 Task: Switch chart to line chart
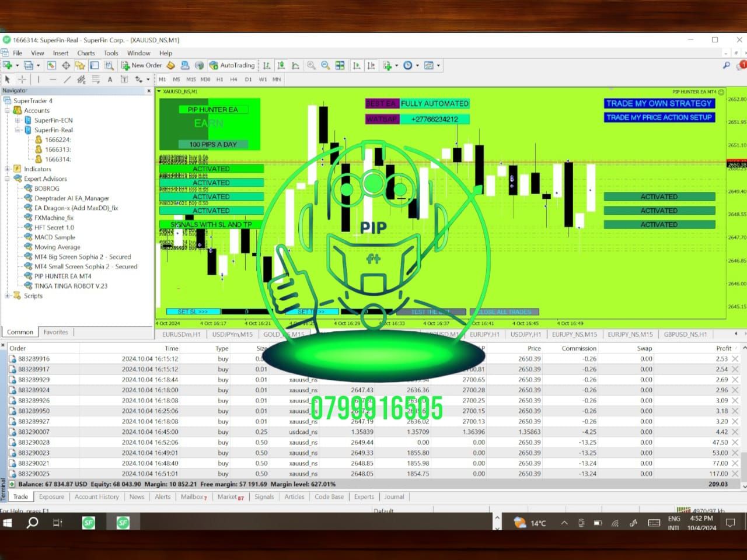(x=295, y=65)
